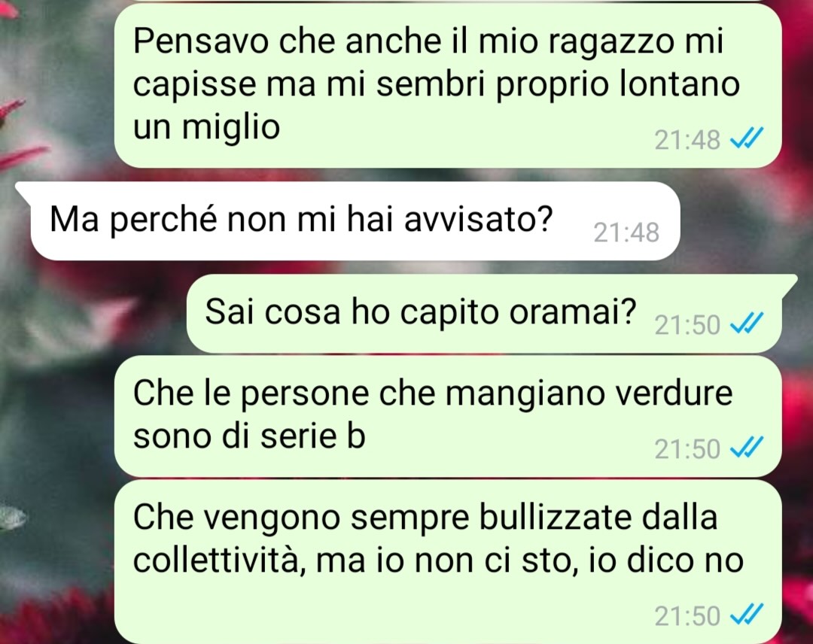
Task: Tap read receipt ticks on 'Sai cosa ho capito oramai?'
Action: tap(746, 324)
